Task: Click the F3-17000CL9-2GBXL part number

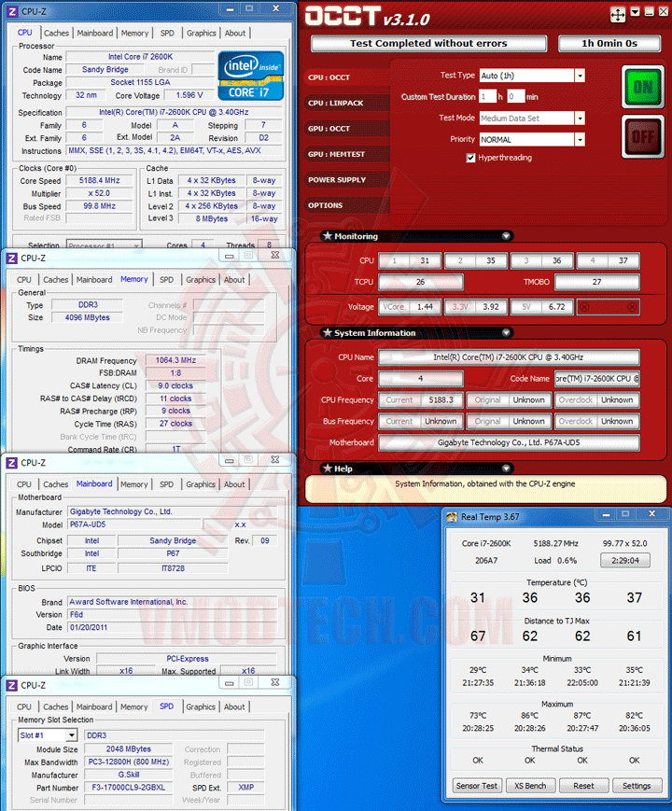Action: [128, 788]
